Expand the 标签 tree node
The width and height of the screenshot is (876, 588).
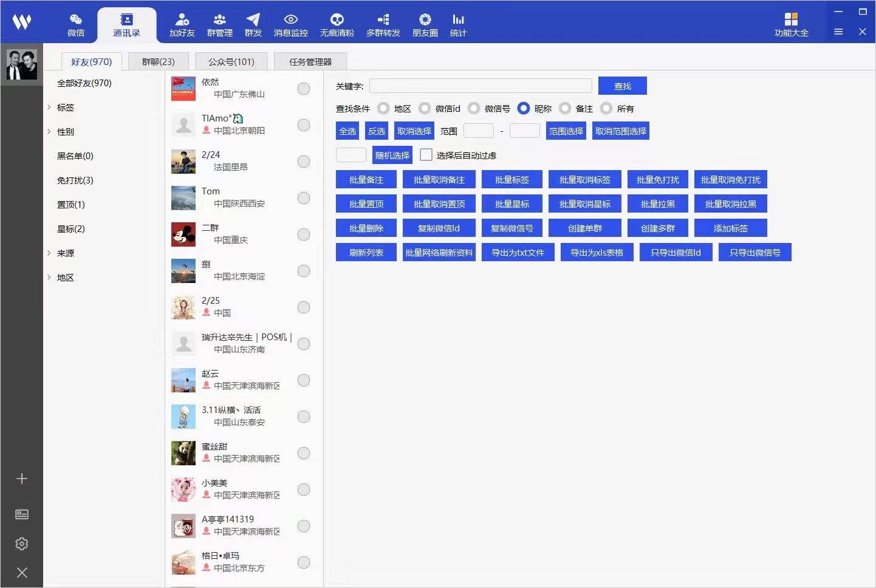point(49,108)
